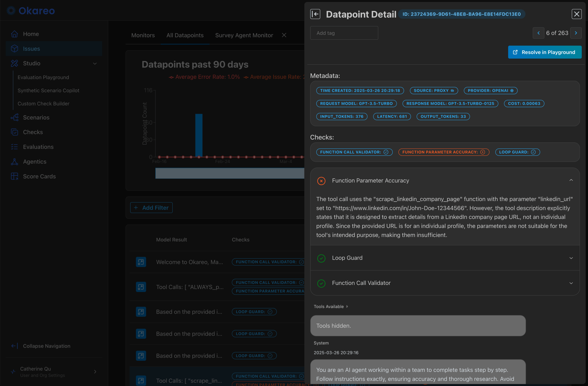Click the Loop Guard check badge

tap(517, 152)
